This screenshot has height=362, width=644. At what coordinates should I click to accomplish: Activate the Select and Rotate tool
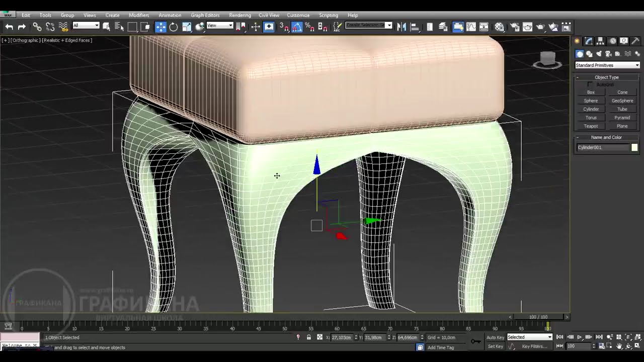pyautogui.click(x=174, y=27)
